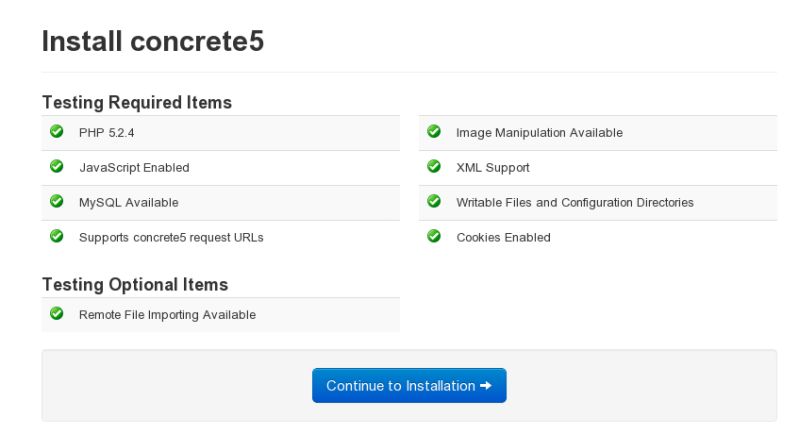Image resolution: width=799 pixels, height=434 pixels.
Task: Click the XML Support green check icon
Action: pyautogui.click(x=433, y=167)
